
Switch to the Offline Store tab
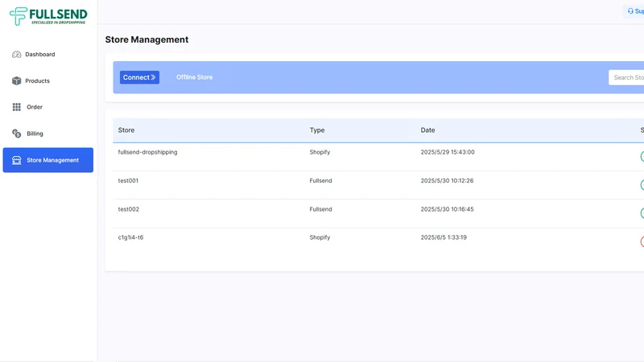[194, 77]
